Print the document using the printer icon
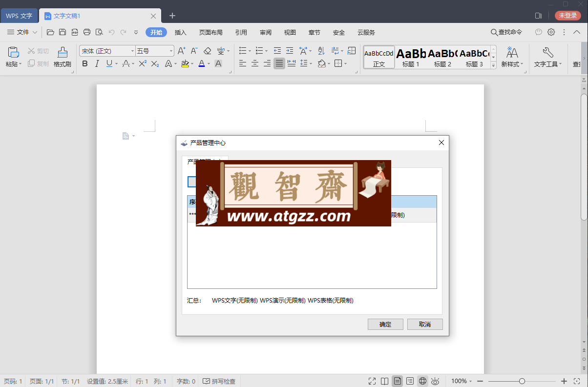The height and width of the screenshot is (387, 588). 87,32
